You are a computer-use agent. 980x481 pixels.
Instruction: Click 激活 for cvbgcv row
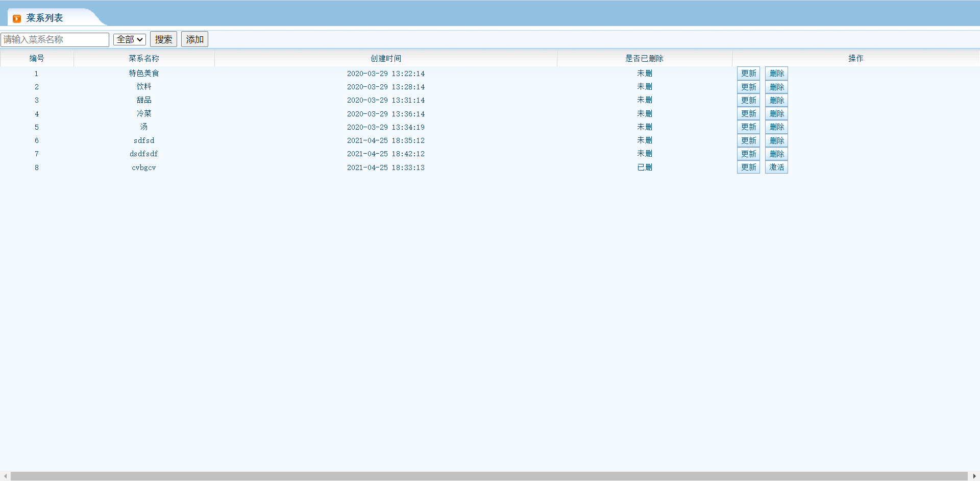tap(776, 167)
